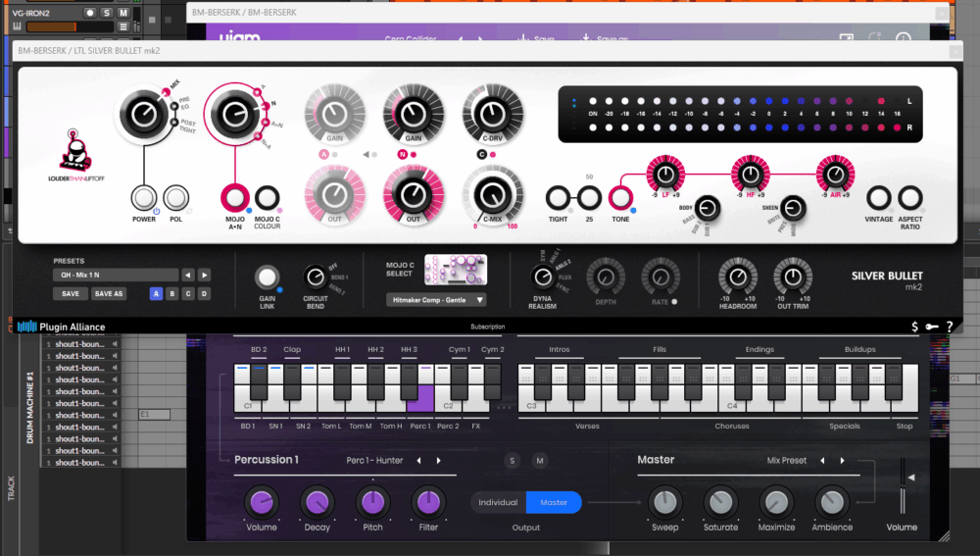Viewport: 980px width, 556px height.
Task: Click the Master Maximize knob
Action: [776, 502]
